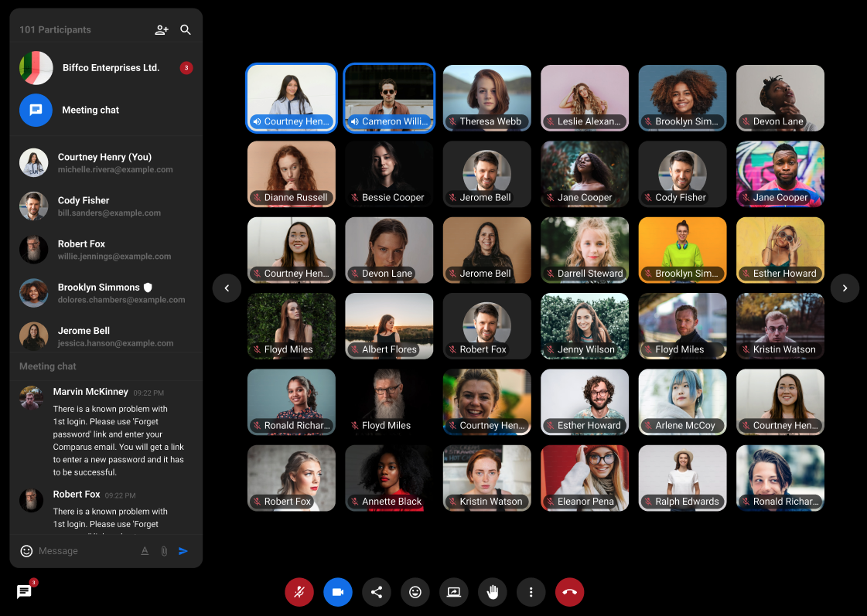Click the shield icon beside Brooklyn Simmons

pos(148,288)
